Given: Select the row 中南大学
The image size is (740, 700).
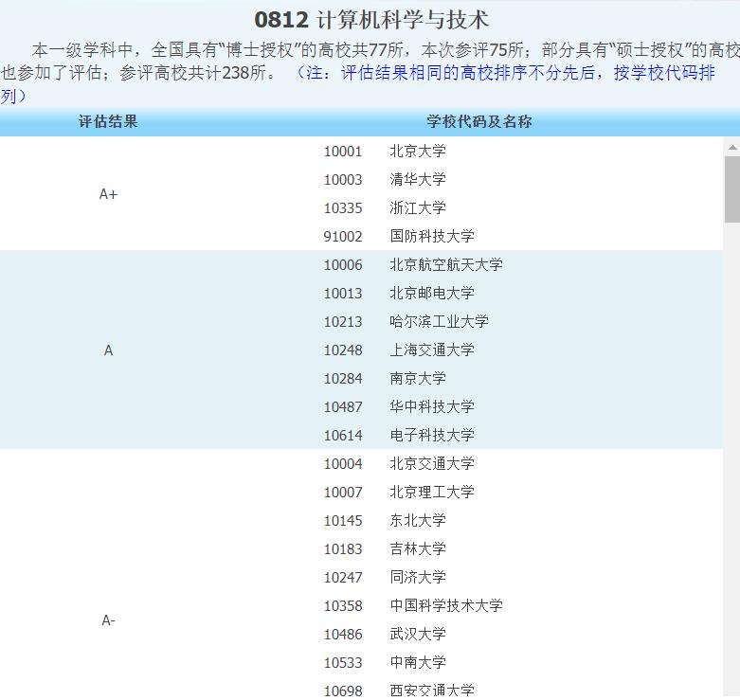Looking at the screenshot, I should coord(417,662).
